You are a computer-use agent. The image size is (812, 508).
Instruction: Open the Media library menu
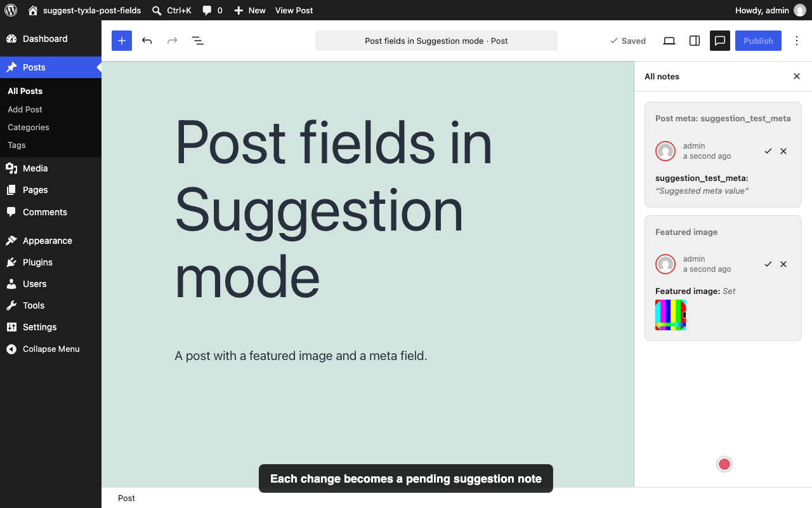(x=51, y=168)
